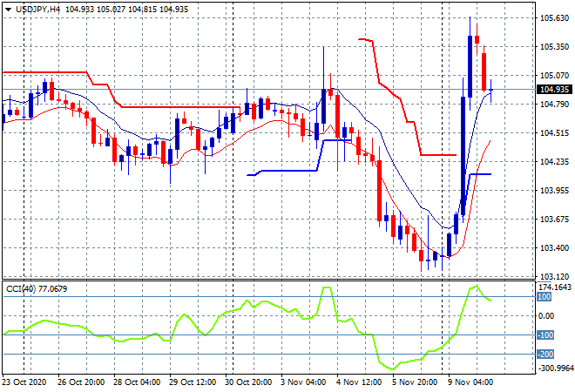Click the 4 Nov 12:00 time label

point(359,382)
